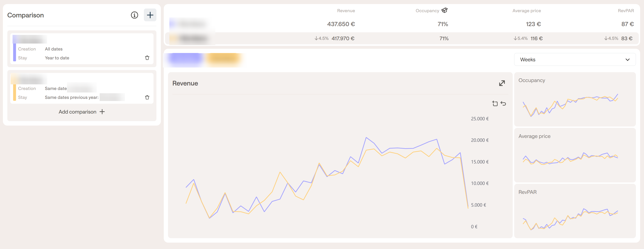644x249 pixels.
Task: Click the 25.000 € axis label
Action: pos(479,119)
